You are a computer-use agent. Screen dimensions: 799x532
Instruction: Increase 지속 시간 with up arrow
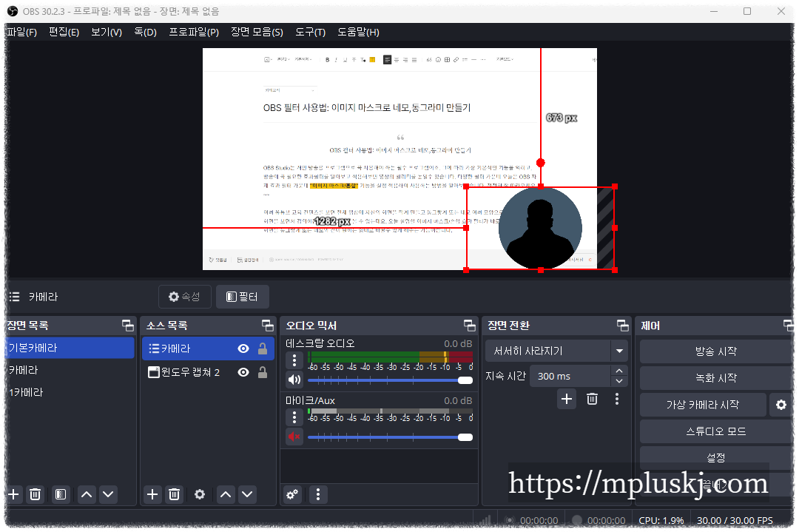[x=618, y=371]
